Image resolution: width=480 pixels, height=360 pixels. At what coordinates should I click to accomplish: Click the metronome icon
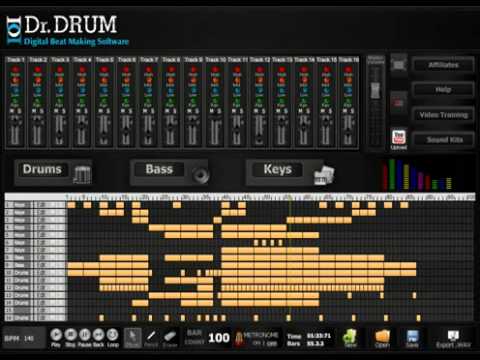pyautogui.click(x=239, y=338)
